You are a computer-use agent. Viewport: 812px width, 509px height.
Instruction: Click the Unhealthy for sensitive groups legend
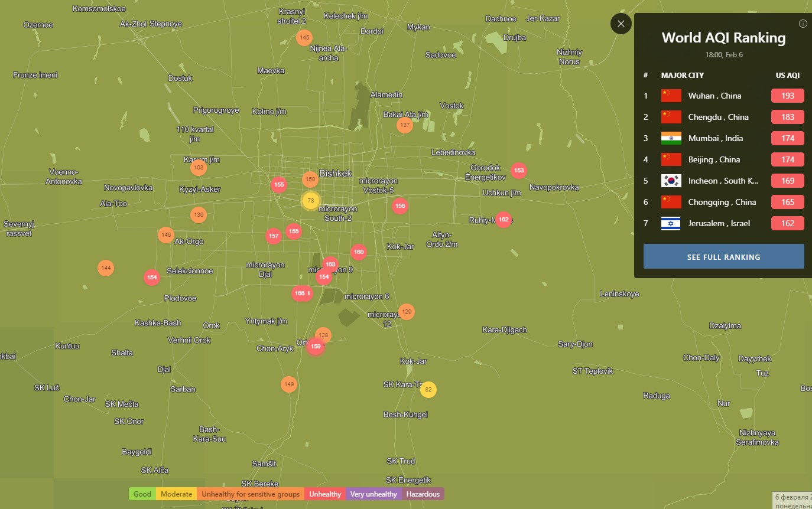[x=250, y=494]
